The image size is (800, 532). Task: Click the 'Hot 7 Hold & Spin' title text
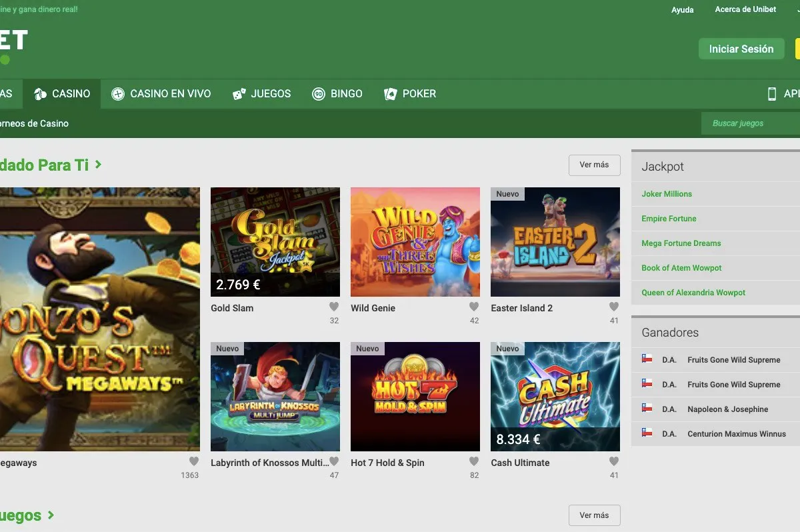coord(387,463)
